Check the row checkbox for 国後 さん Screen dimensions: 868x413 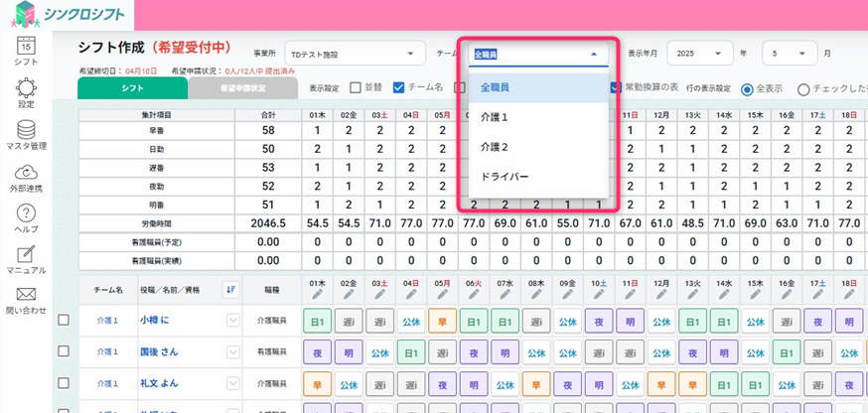tap(64, 351)
